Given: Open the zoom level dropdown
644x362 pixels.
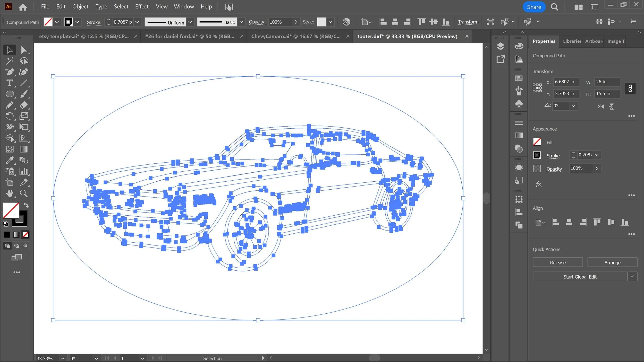Looking at the screenshot, I should coord(63,358).
